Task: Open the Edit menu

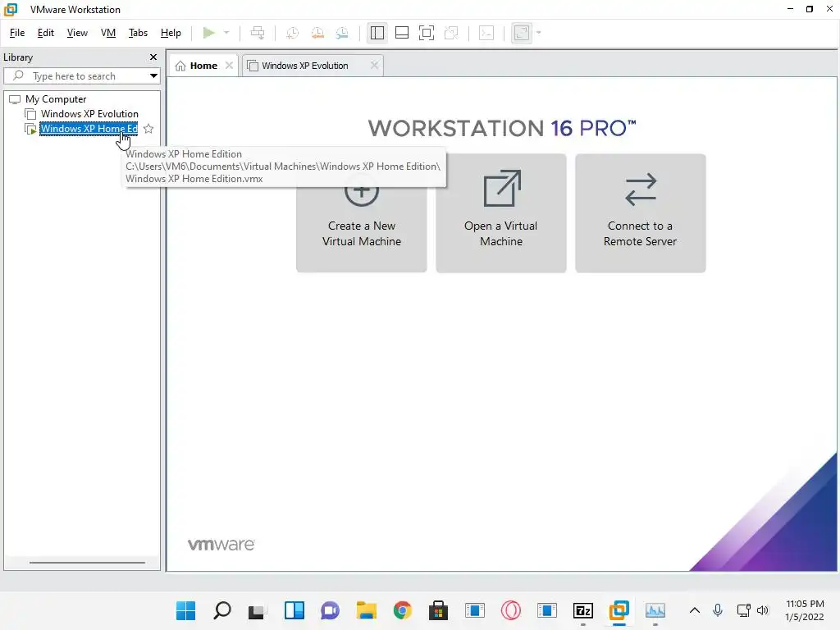Action: [46, 33]
